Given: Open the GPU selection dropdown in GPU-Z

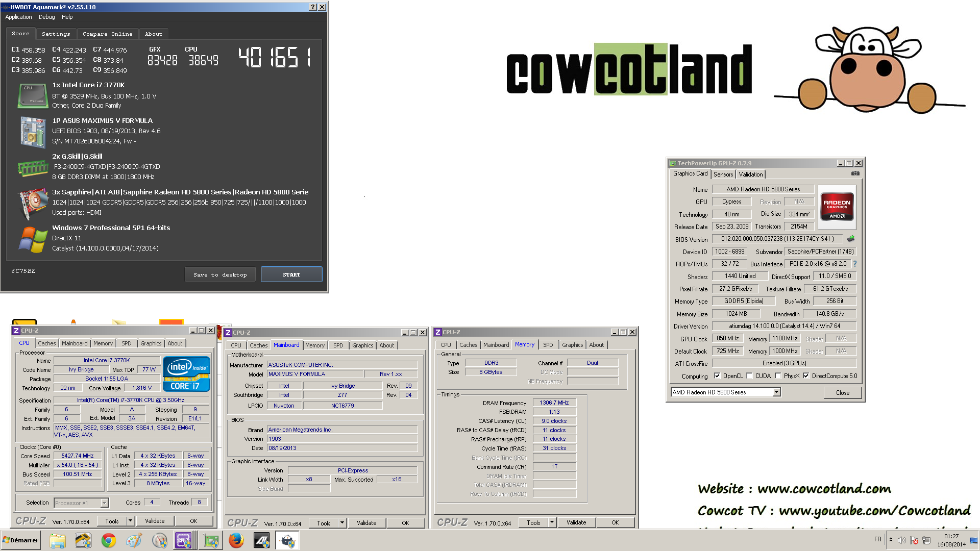Looking at the screenshot, I should click(x=776, y=392).
